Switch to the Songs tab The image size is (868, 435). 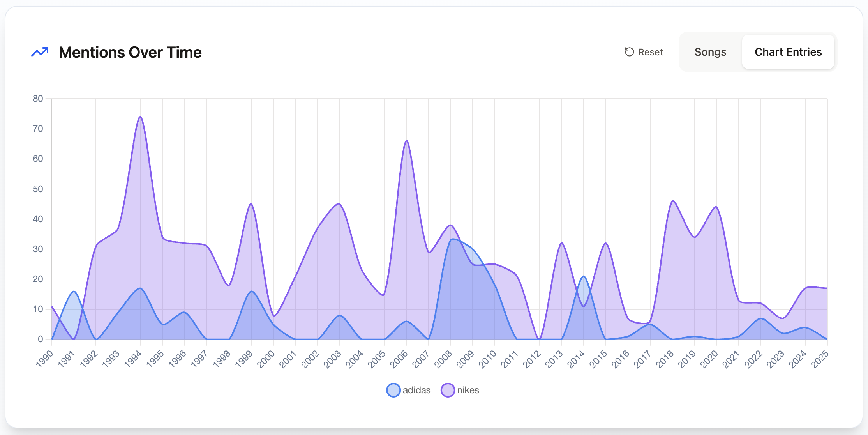click(710, 52)
